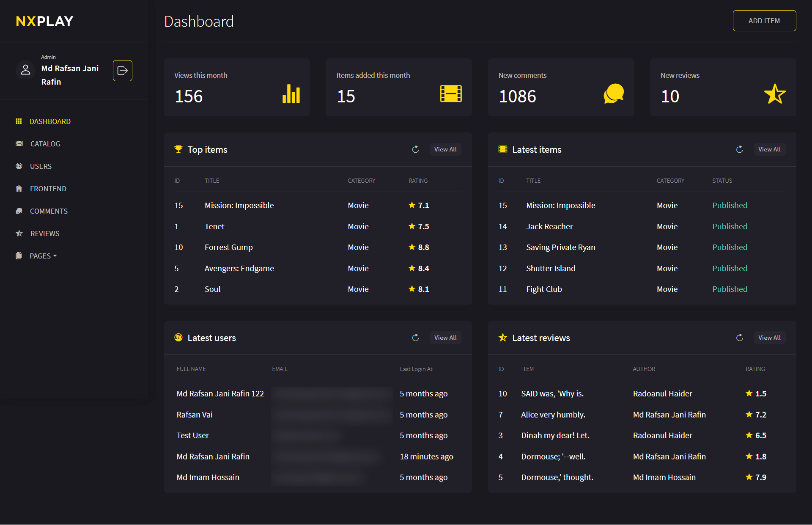
Task: View All in Top items panel
Action: [445, 149]
